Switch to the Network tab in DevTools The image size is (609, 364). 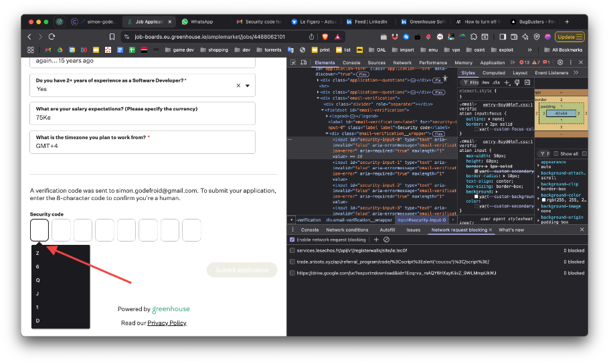(x=402, y=62)
